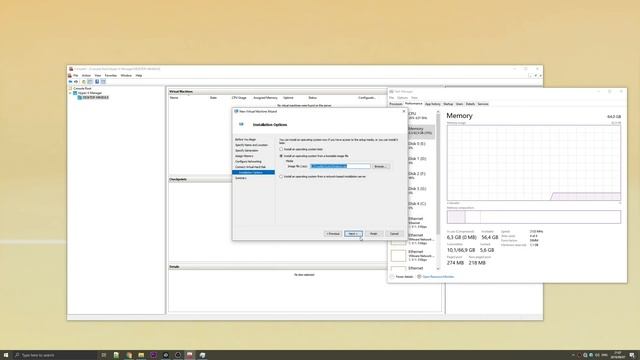This screenshot has width=640, height=360.
Task: Go to 'Connect Virtual Hard Disk' wizard step
Action: [x=250, y=167]
